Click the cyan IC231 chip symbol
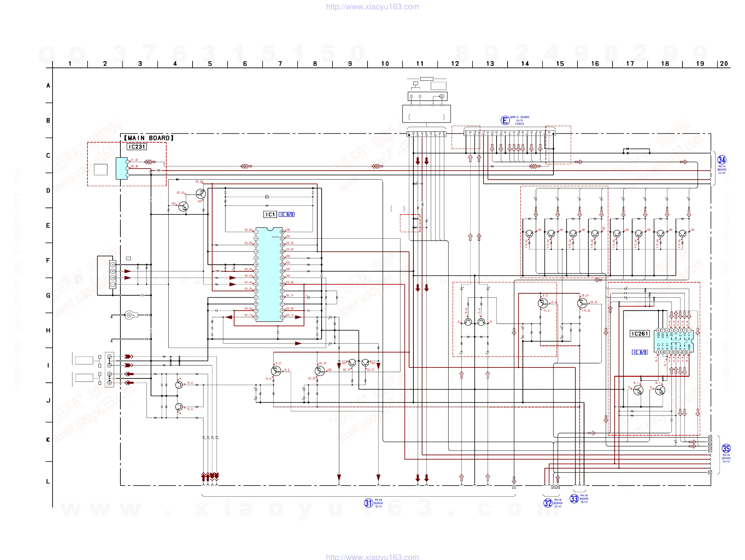 [122, 168]
